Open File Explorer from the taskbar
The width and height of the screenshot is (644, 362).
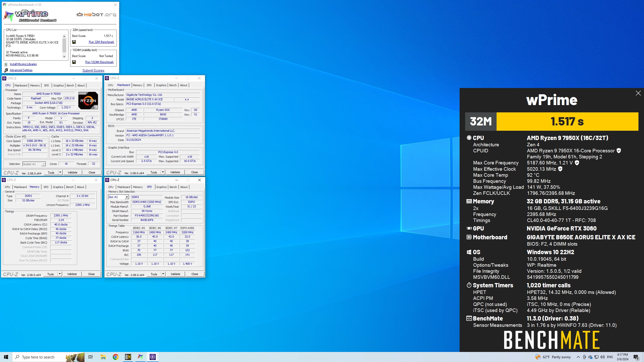[x=103, y=357]
